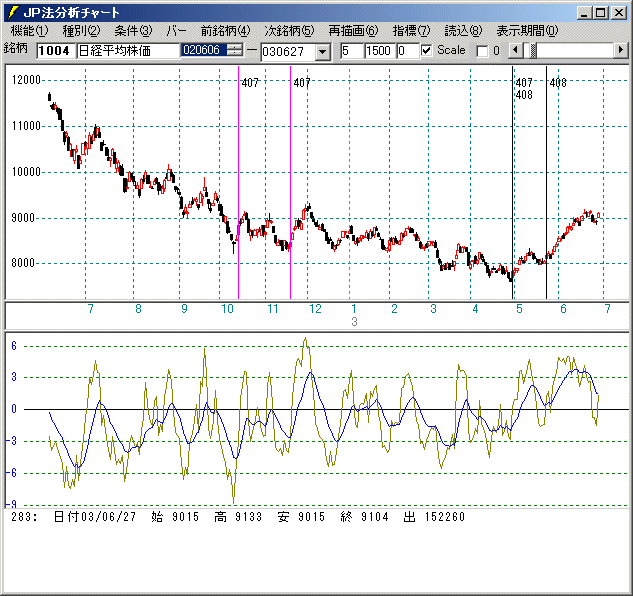
Task: Go to next stock with 次銘柄(5)
Action: [x=289, y=31]
